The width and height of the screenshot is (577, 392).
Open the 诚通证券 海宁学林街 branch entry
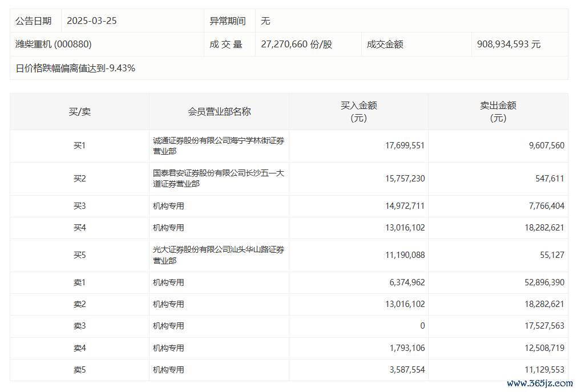tap(218, 146)
